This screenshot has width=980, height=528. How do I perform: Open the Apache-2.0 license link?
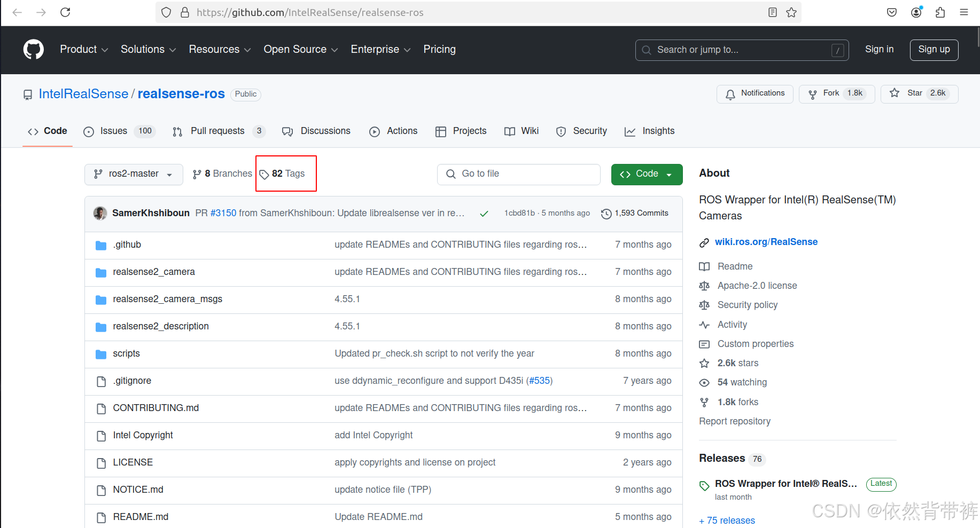[x=757, y=286]
